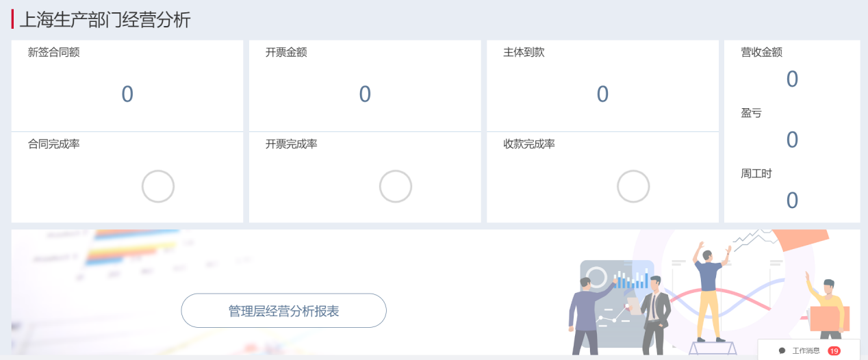This screenshot has height=360, width=868.
Task: Click the red 19 message badge
Action: point(834,350)
